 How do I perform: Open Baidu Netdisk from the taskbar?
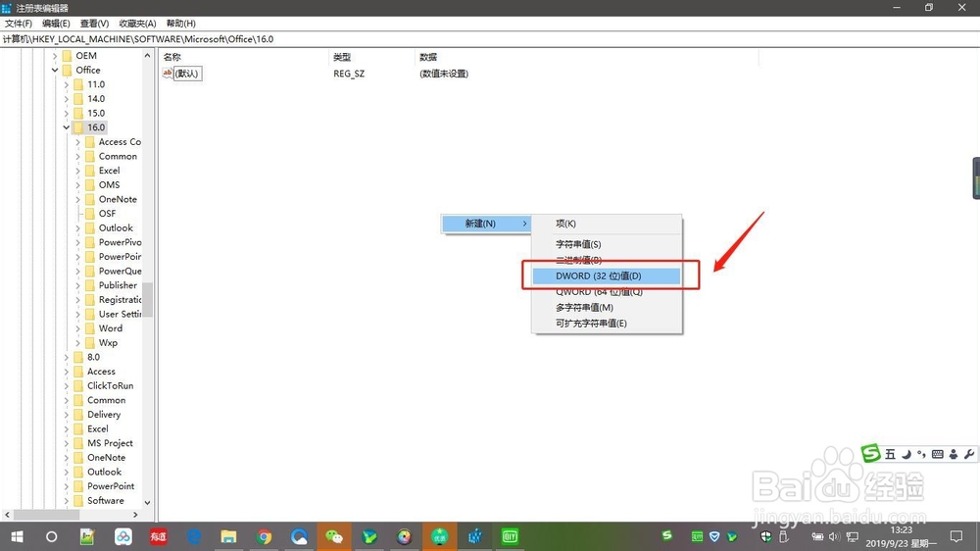123,536
